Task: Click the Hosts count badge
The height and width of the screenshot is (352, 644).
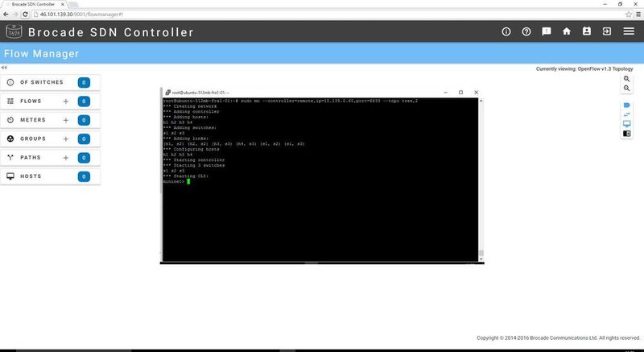Action: coord(84,176)
